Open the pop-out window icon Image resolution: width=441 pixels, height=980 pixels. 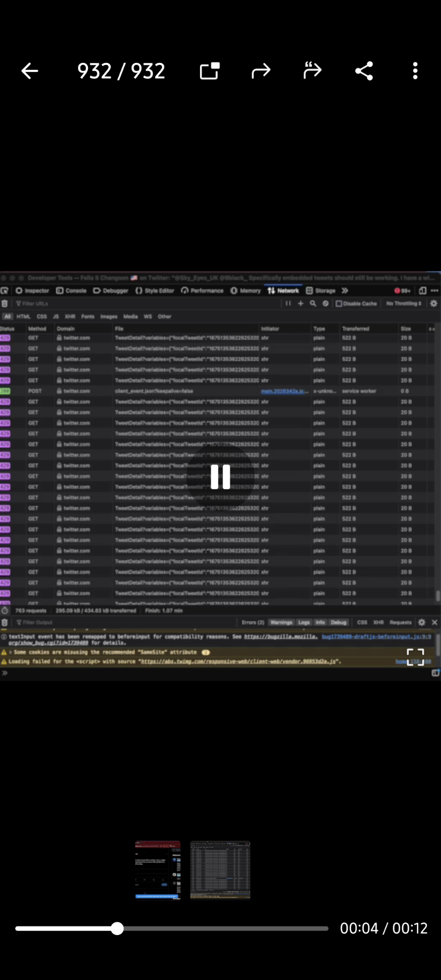pyautogui.click(x=209, y=71)
